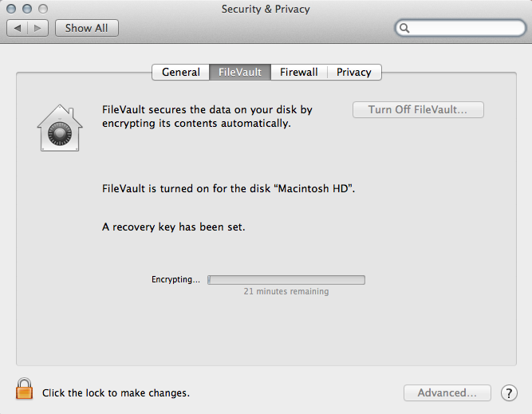
Task: Click the Turn Off FileVault button
Action: (418, 110)
